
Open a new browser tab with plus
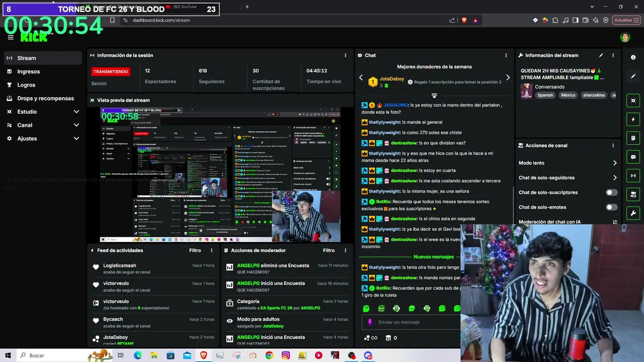click(247, 7)
